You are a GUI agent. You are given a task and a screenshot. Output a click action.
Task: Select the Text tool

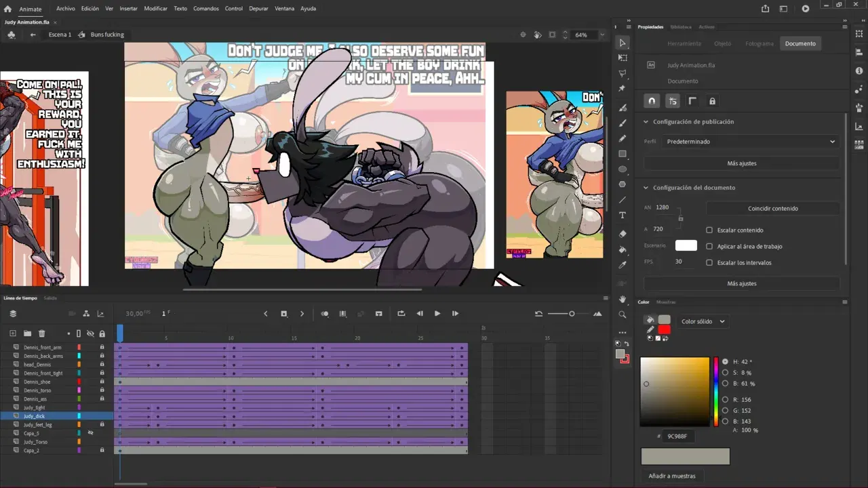pos(623,216)
